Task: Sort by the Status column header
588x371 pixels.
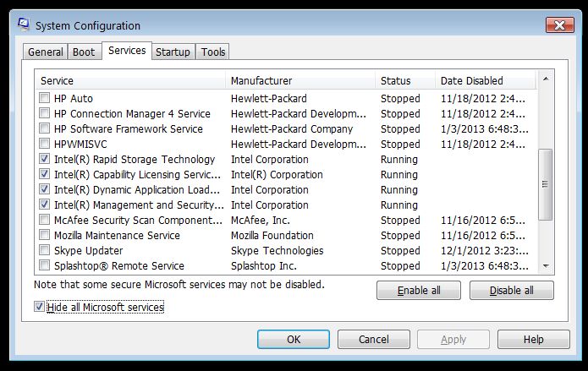Action: click(x=405, y=80)
